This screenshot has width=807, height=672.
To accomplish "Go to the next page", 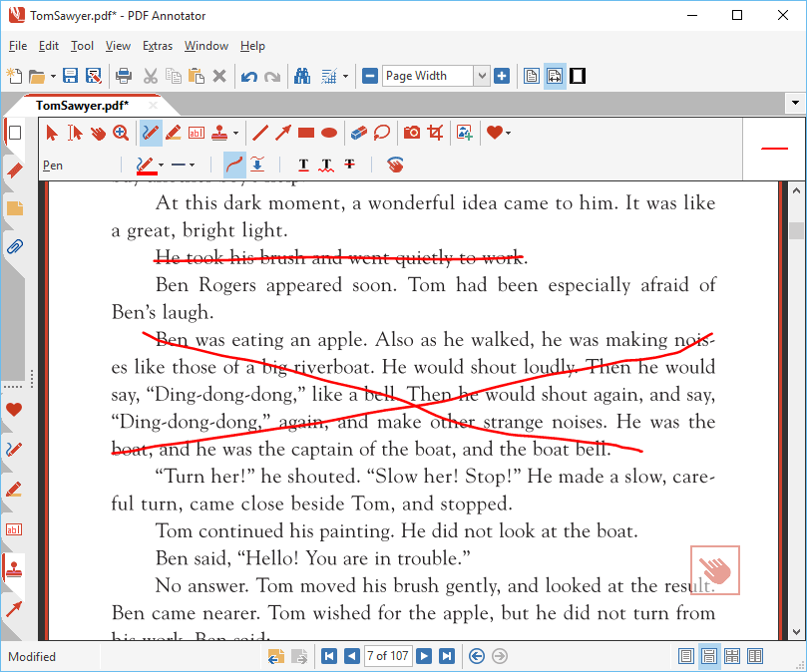I will point(424,656).
